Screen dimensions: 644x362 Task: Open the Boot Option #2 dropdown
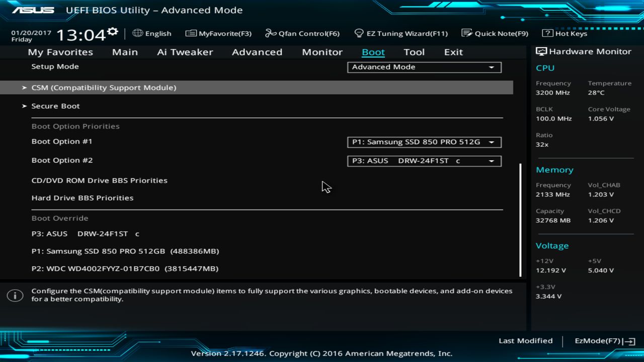(x=424, y=161)
